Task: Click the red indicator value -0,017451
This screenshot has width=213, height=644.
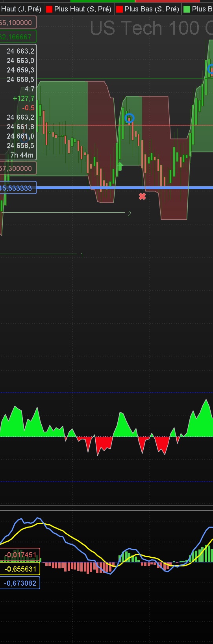Action: point(20,555)
